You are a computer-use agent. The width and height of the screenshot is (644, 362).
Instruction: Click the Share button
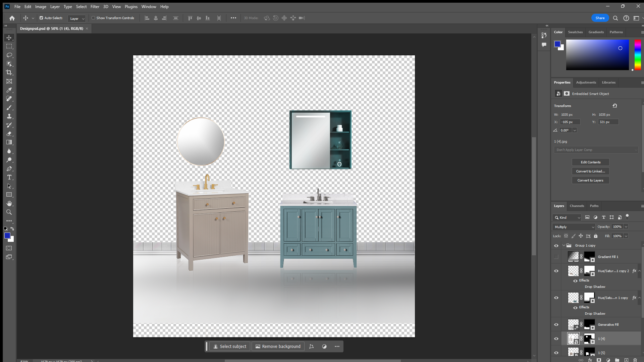tap(600, 18)
